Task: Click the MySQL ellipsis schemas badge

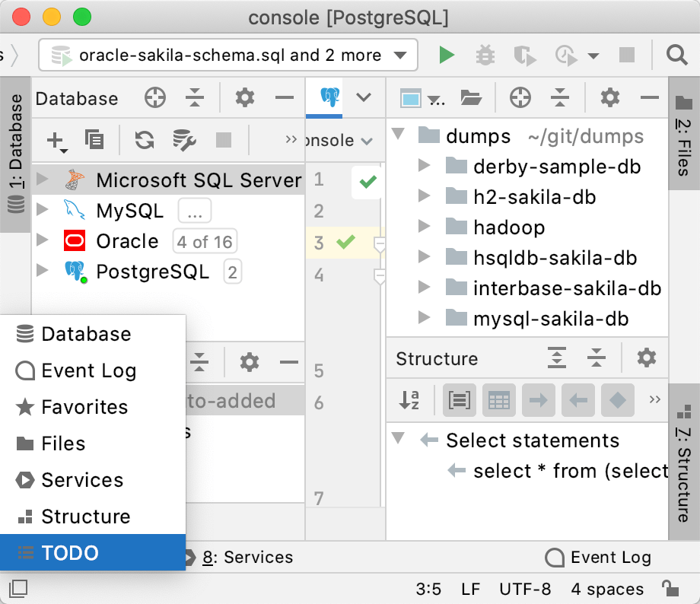Action: click(x=195, y=211)
